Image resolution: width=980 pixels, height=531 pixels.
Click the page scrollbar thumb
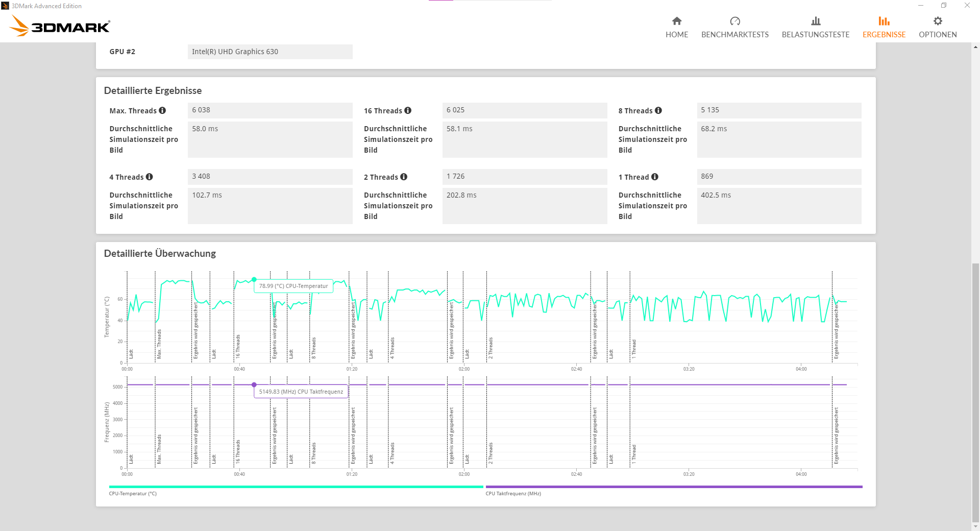pyautogui.click(x=975, y=393)
